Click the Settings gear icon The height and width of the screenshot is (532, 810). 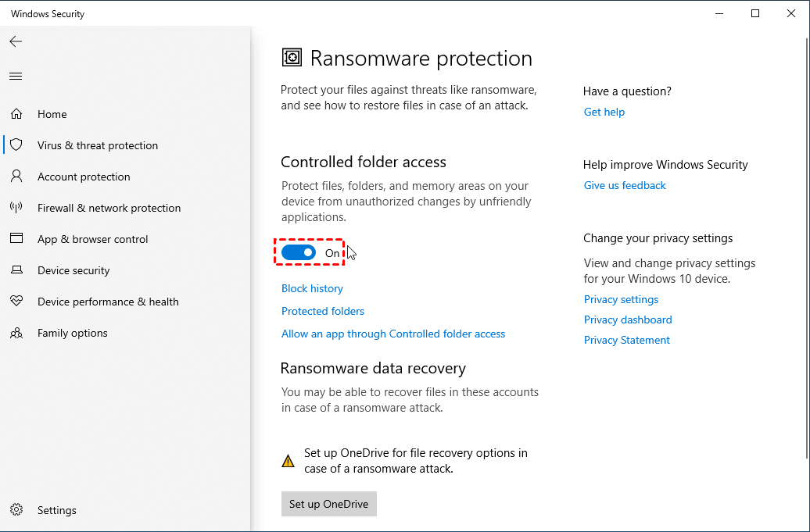pyautogui.click(x=16, y=510)
